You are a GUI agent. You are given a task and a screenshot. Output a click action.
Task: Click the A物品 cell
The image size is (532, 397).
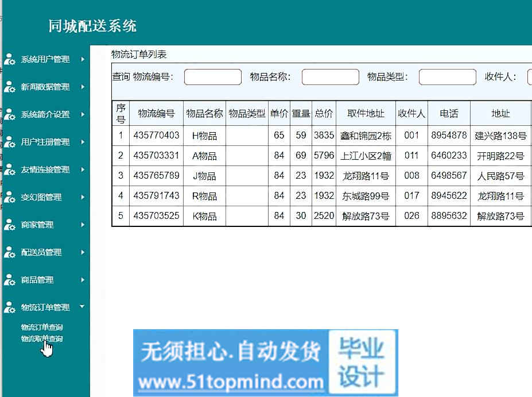[x=204, y=156]
